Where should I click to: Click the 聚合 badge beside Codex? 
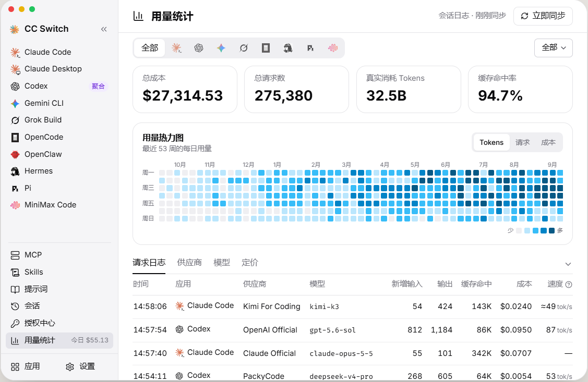pos(98,86)
